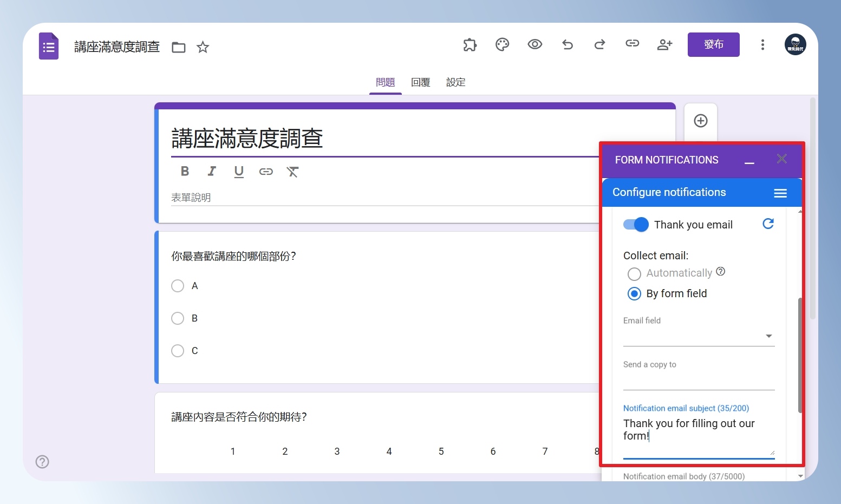The width and height of the screenshot is (841, 504).
Task: Show help for Automatically option
Action: click(720, 271)
